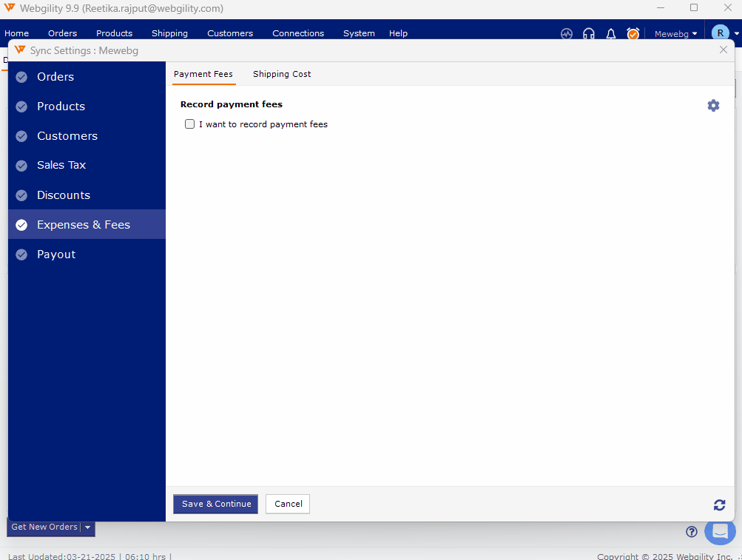Screen dimensions: 742x560
Task: Open the notifications bell
Action: coord(611,33)
